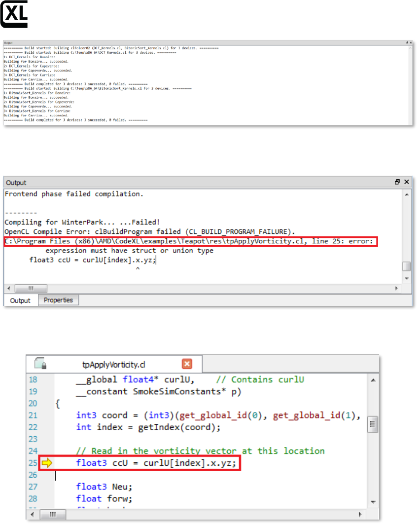Click 'float3 ccU = curlU[index].x.yz;' in Output panel
Screen dimensions: 420x525
(93, 260)
